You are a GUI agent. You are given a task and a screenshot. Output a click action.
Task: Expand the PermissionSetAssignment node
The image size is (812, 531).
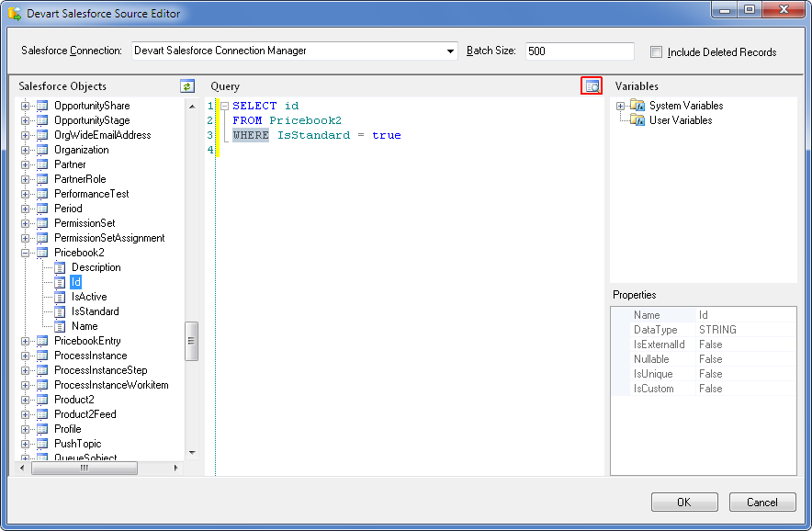click(25, 238)
